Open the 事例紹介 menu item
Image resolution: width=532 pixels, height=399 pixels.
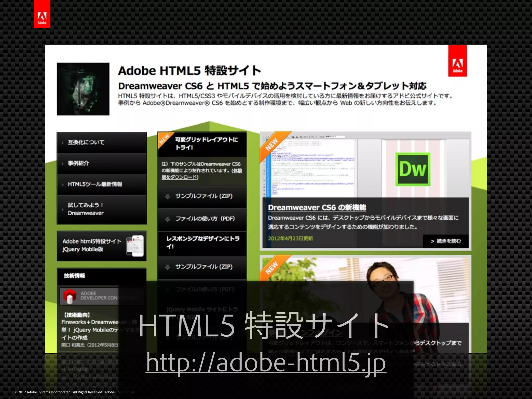pos(102,163)
